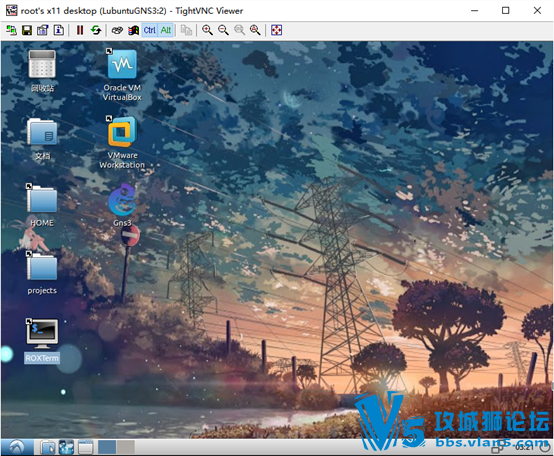
Task: Pause the remote session
Action: (80, 30)
